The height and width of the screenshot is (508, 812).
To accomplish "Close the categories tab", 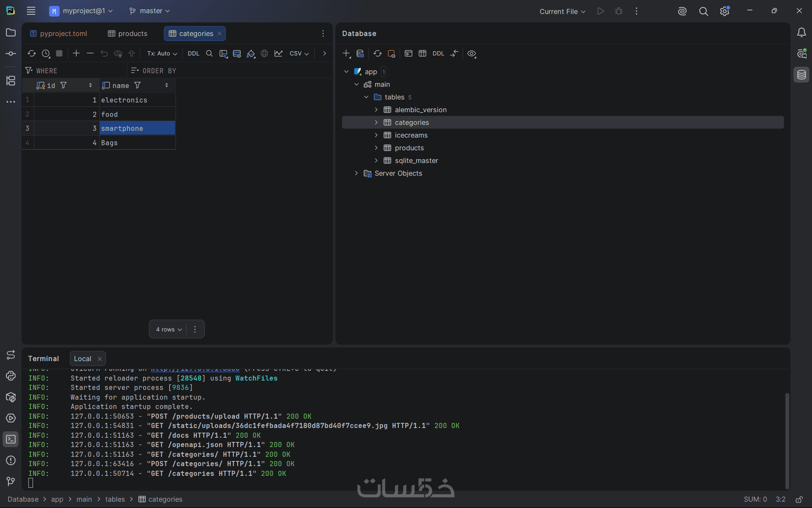I will [x=219, y=33].
